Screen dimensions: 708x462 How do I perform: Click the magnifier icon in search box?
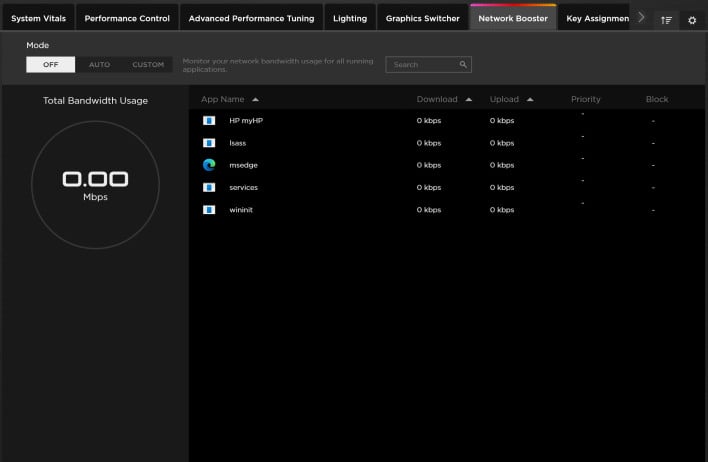[x=463, y=64]
